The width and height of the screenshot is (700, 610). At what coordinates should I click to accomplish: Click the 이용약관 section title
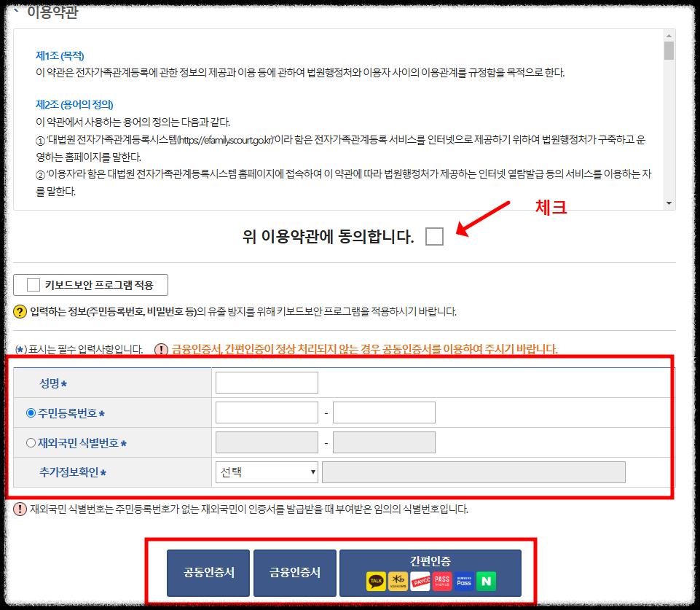(52, 12)
